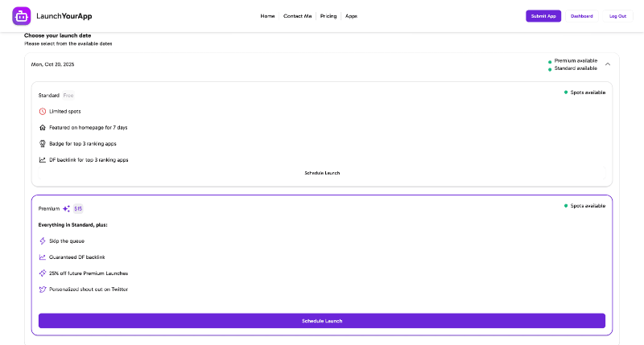Click the LaunchYourApp robot logo icon
The height and width of the screenshot is (345, 644).
(x=22, y=16)
